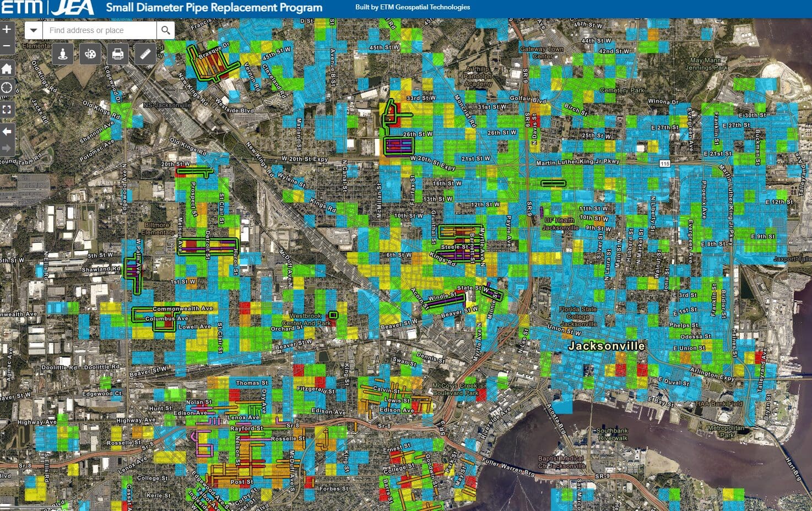Viewport: 812px width, 511px height.
Task: Click the 'Built by ETM Geospatial Technologies' text
Action: [x=413, y=7]
